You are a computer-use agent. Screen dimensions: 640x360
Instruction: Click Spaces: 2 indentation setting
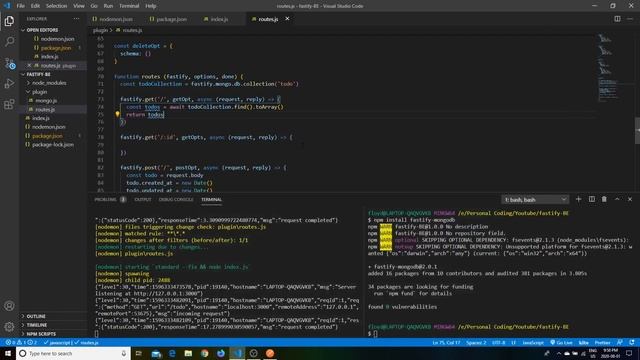(x=476, y=342)
